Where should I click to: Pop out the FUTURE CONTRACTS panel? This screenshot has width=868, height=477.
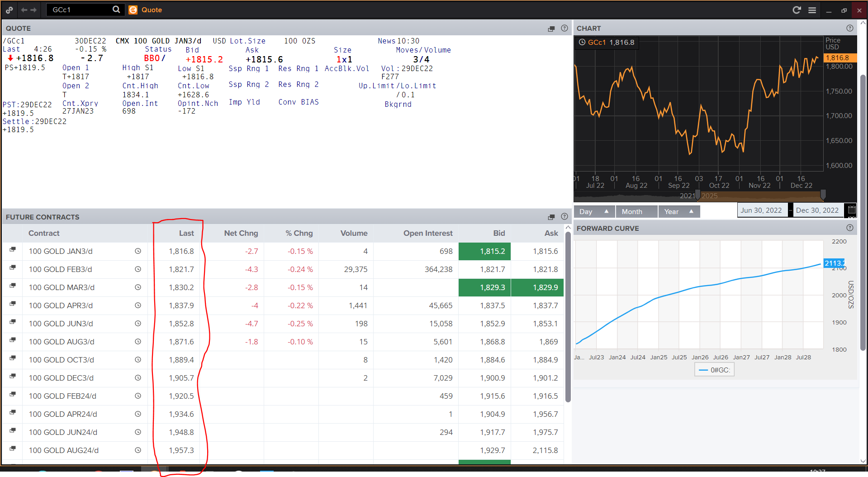click(x=551, y=217)
